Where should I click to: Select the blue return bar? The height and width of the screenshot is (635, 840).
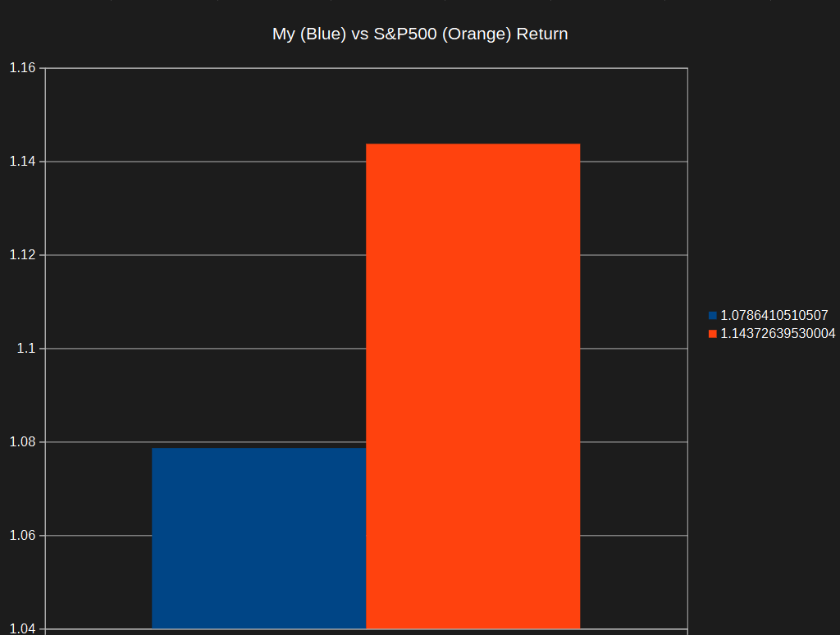click(x=258, y=537)
